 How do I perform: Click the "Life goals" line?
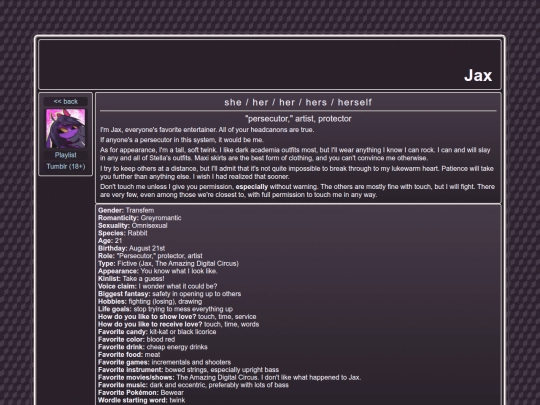pos(165,309)
